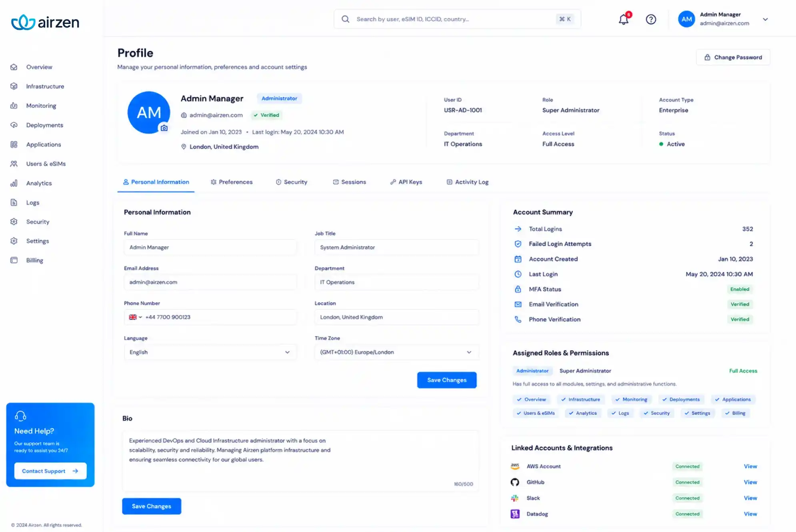Screen dimensions: 796x532
Task: Open Settings in the sidebar
Action: [38, 241]
